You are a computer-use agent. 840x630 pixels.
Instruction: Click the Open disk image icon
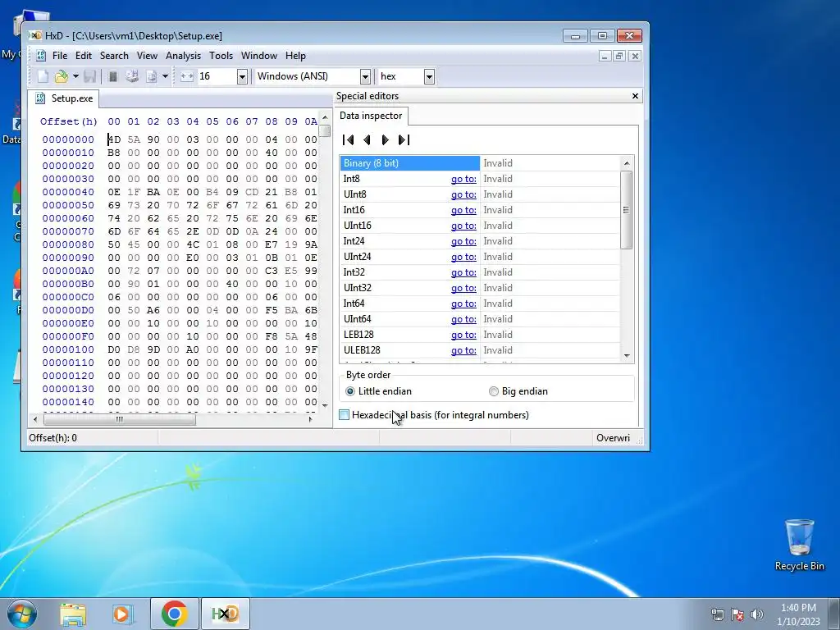tap(152, 76)
